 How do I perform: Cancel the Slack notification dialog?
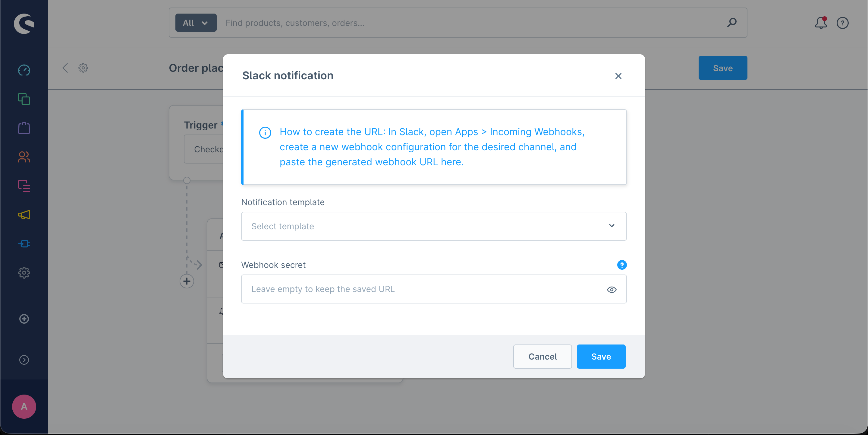pyautogui.click(x=542, y=357)
